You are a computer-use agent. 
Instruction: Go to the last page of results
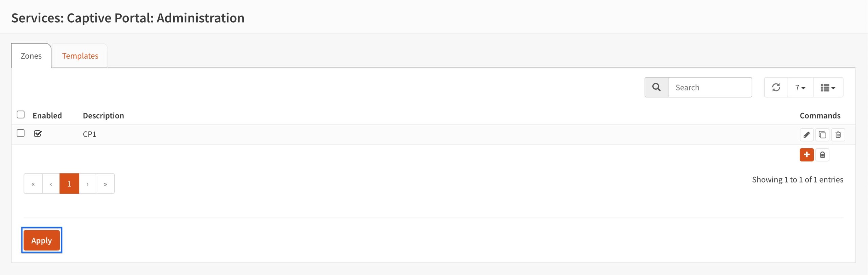pos(105,184)
